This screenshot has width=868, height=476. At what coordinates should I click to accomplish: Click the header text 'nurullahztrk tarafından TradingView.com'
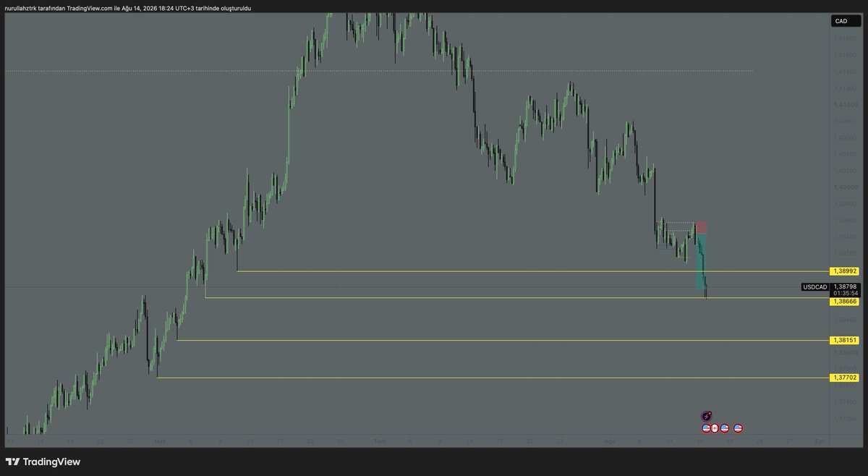pyautogui.click(x=59, y=8)
